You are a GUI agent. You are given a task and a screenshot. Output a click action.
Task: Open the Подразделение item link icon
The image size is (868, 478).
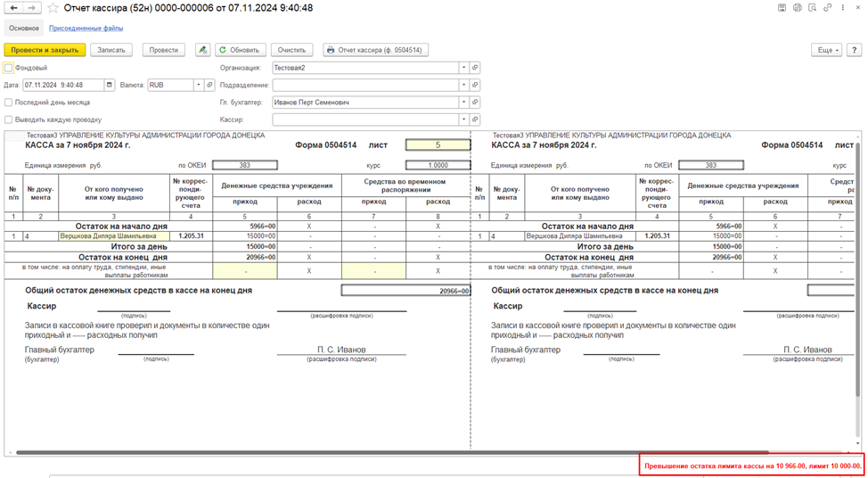click(x=474, y=86)
